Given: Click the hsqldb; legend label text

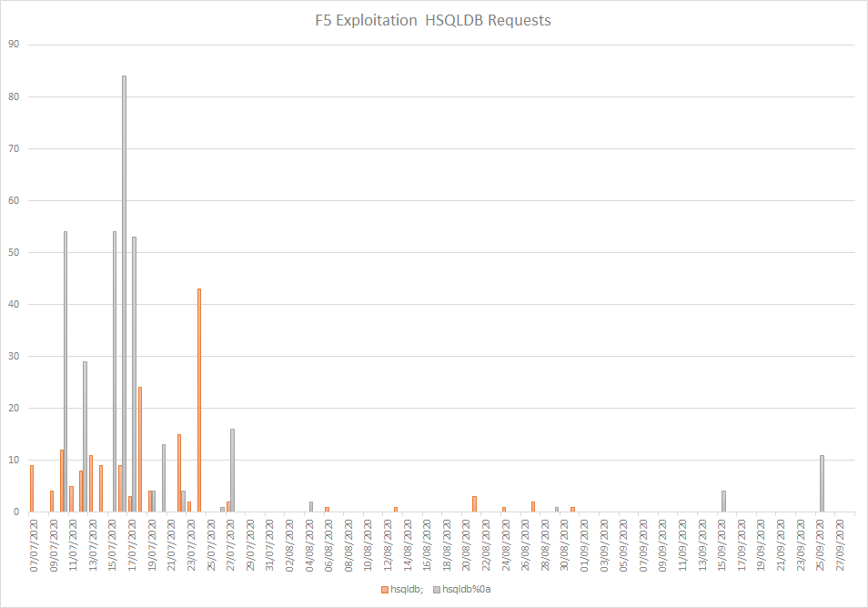Looking at the screenshot, I should pyautogui.click(x=404, y=590).
